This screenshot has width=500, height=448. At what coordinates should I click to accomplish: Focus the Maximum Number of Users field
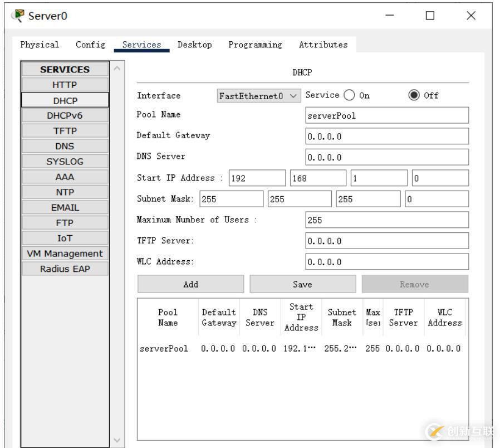pyautogui.click(x=387, y=220)
